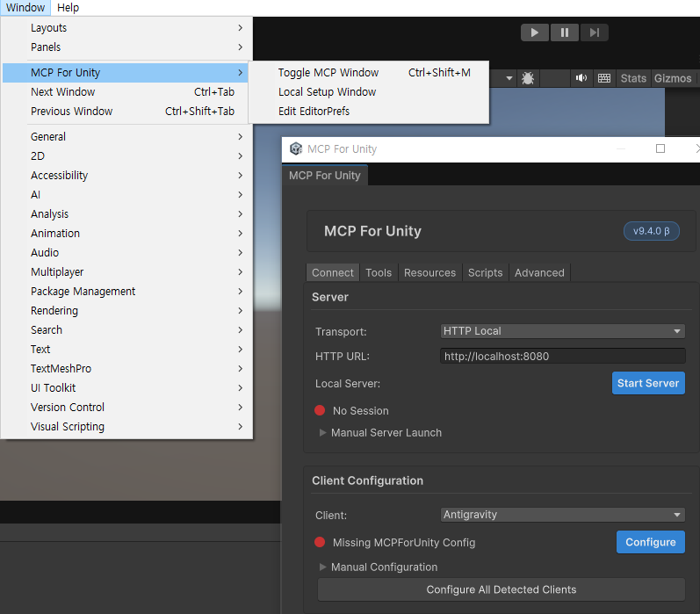The height and width of the screenshot is (614, 700).
Task: Switch to the Tools tab
Action: tap(379, 272)
